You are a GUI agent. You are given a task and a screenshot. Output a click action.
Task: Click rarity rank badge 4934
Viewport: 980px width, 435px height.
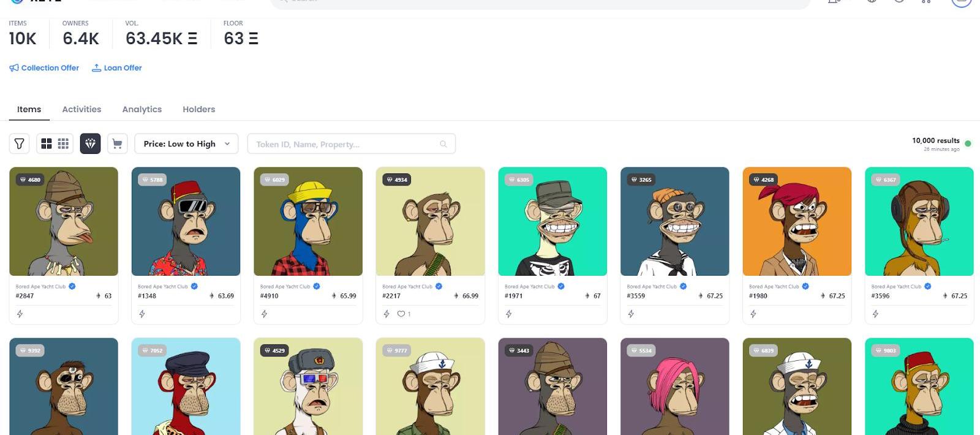[x=398, y=180]
